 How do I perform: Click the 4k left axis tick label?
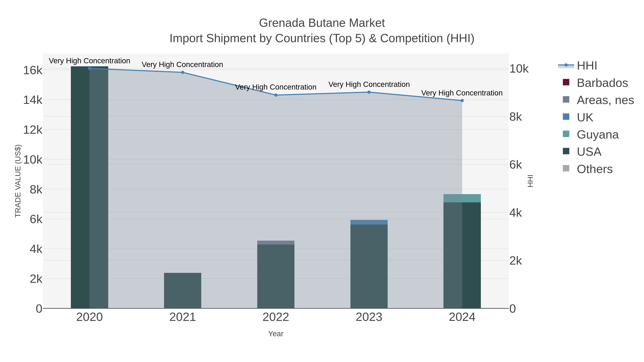[36, 249]
